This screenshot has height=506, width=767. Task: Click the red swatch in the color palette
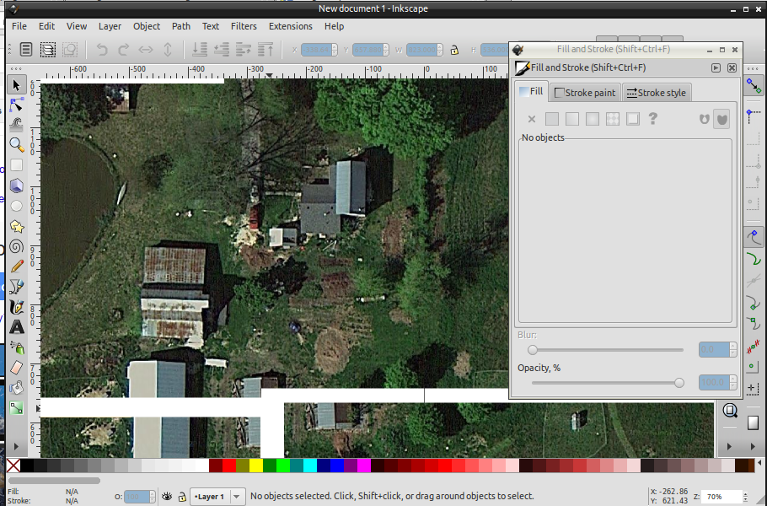tap(229, 466)
